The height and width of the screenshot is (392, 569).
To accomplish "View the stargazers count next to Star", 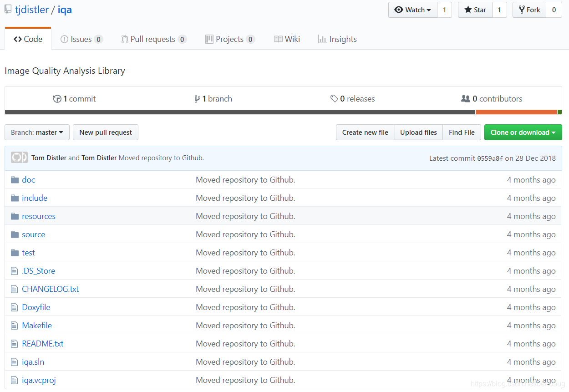I will tap(499, 10).
